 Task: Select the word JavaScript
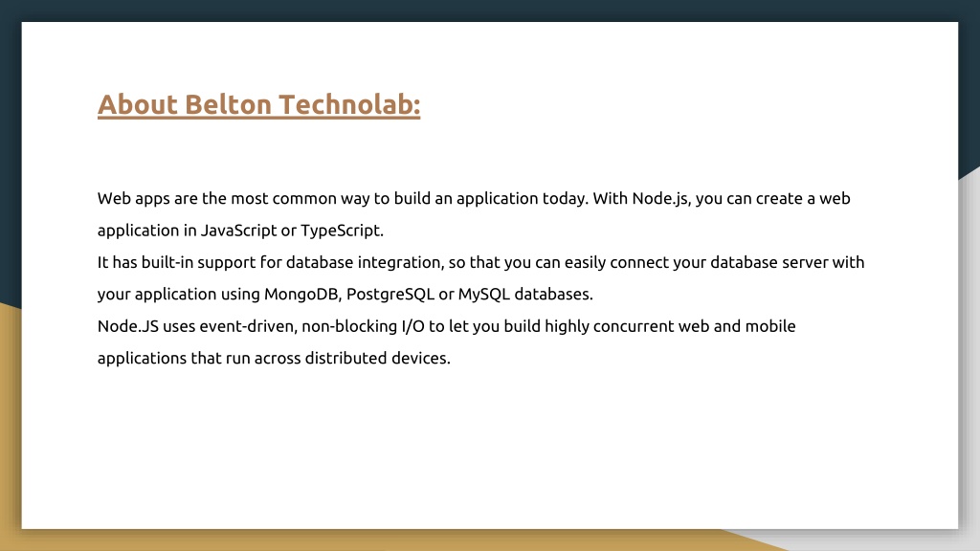[238, 231]
